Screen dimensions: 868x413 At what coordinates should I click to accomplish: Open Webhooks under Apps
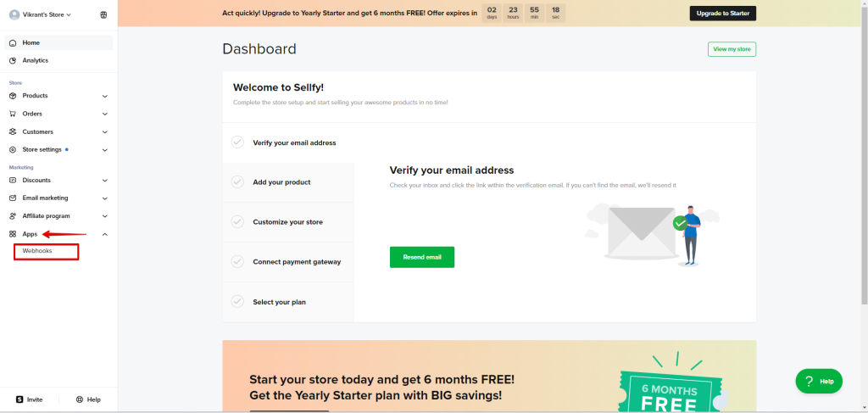pyautogui.click(x=37, y=251)
